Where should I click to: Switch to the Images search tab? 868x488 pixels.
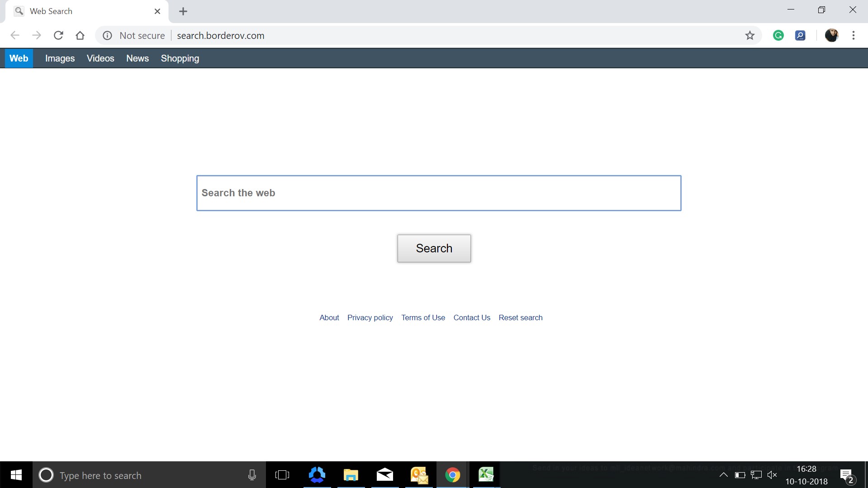(x=60, y=58)
